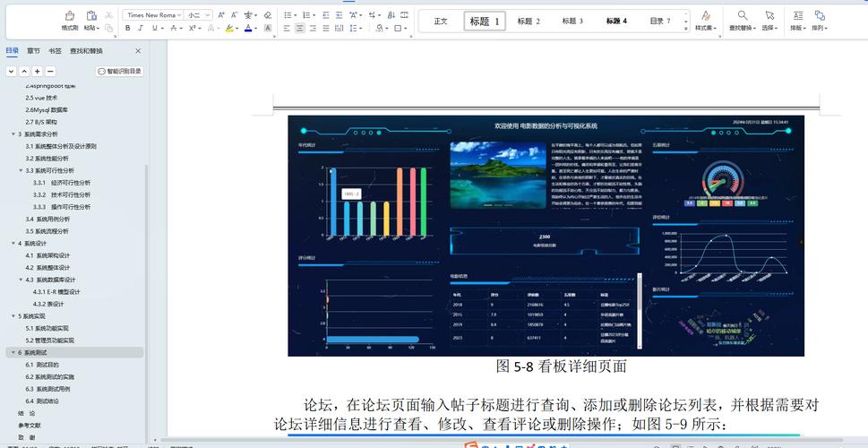This screenshot has height=448, width=868.
Task: Jump to '5.2 管理员功能实现' in outline
Action: pyautogui.click(x=49, y=340)
